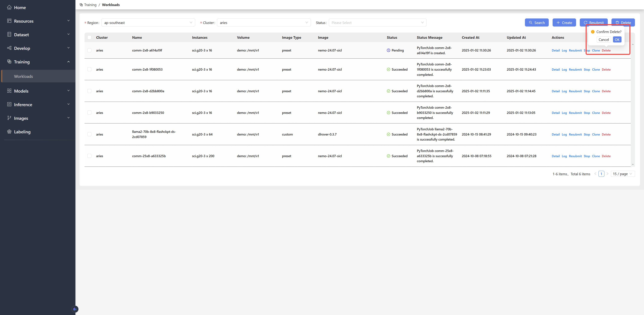
Task: Select the checkbox for comm-2x8-1f080053
Action: 89,69
